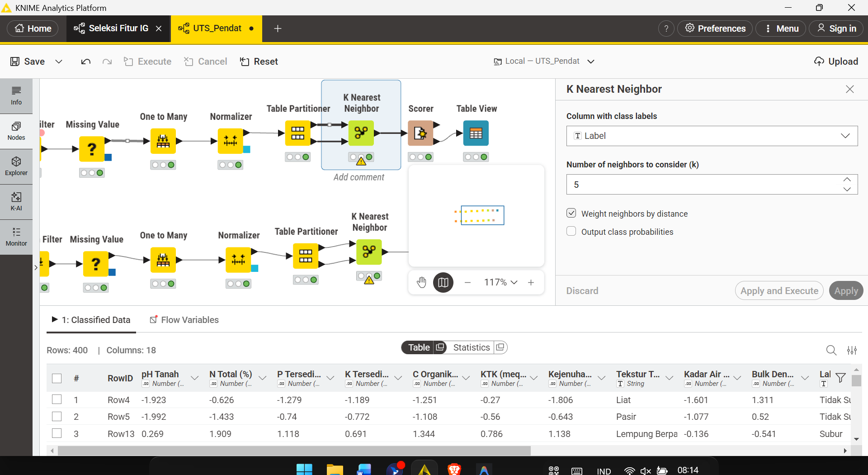Open the Flow Variables tab

point(184,320)
